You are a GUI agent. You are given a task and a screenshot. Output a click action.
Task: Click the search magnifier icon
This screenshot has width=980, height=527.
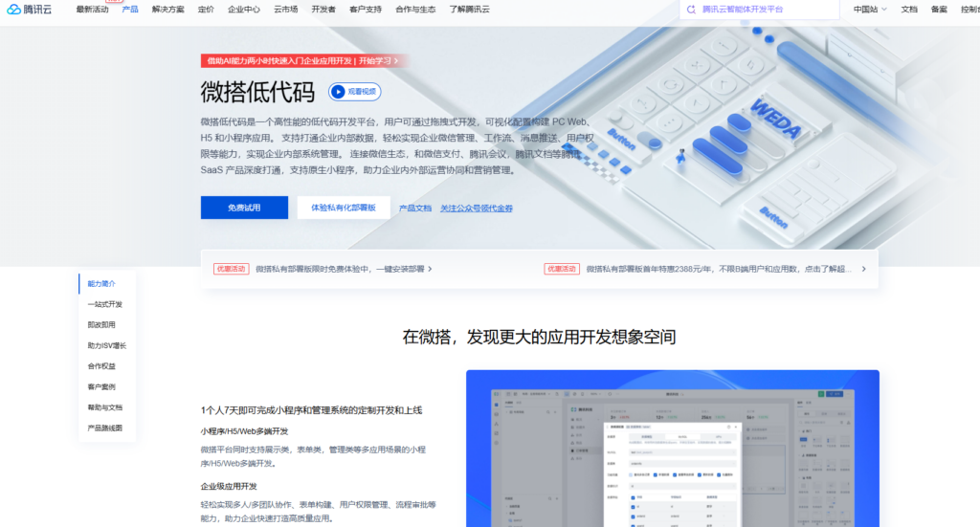691,9
